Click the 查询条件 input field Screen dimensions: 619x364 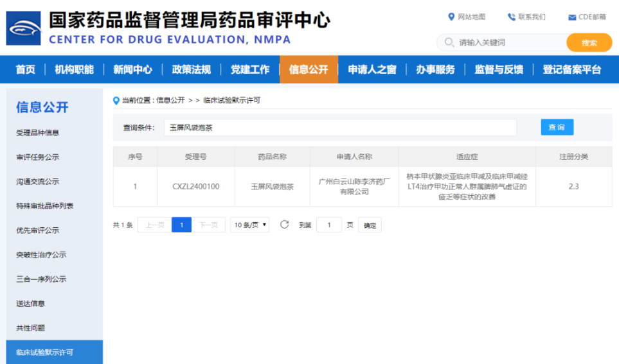[340, 128]
